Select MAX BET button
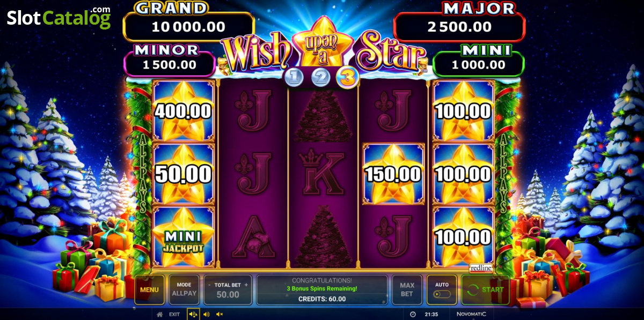This screenshot has height=320, width=644. [407, 290]
